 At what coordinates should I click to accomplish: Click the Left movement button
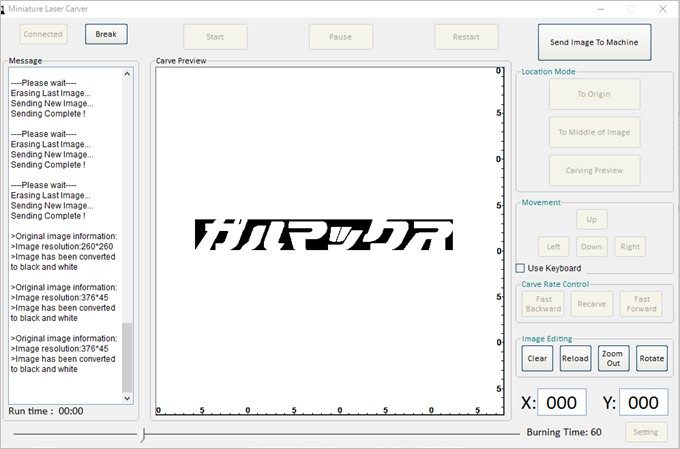554,247
